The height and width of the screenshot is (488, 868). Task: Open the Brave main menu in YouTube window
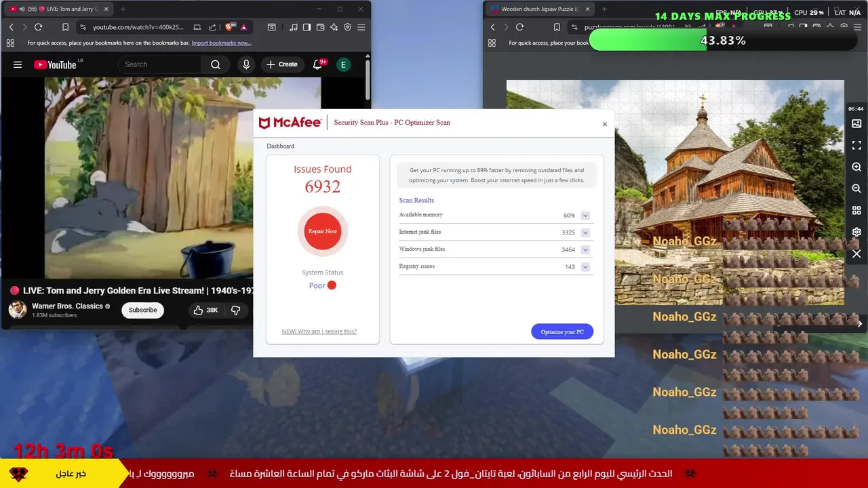pyautogui.click(x=361, y=27)
